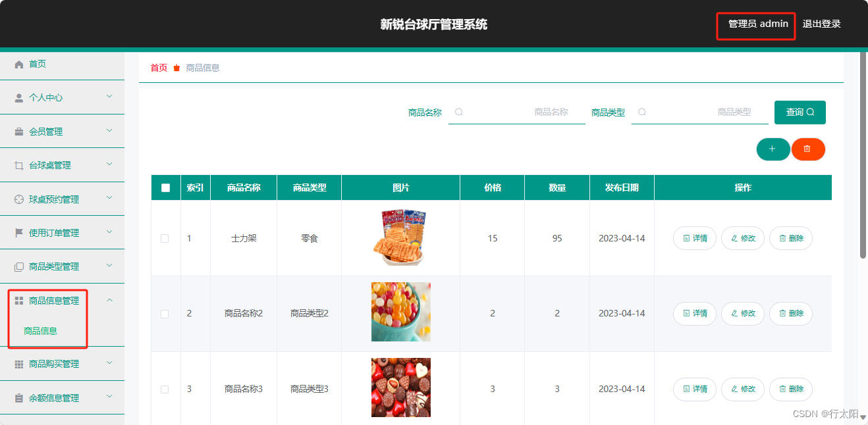This screenshot has width=868, height=425.
Task: Click 修改 button for 商品名称3 row
Action: 743,389
